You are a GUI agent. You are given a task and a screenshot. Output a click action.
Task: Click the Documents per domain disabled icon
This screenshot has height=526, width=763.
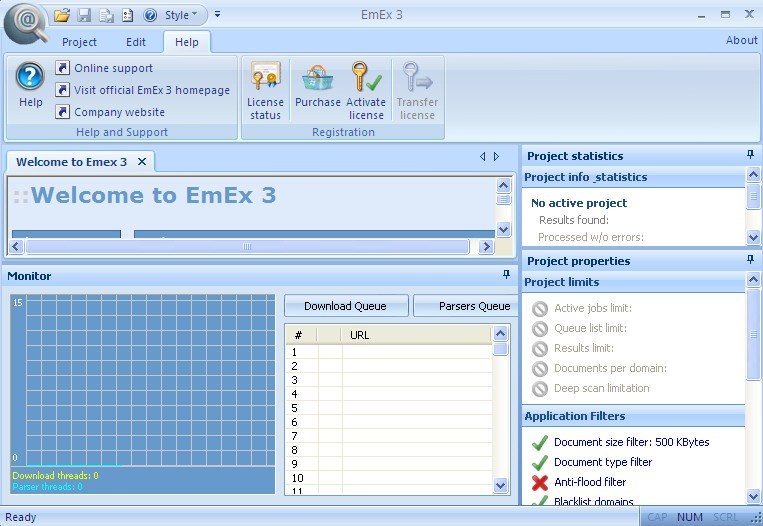coord(540,368)
